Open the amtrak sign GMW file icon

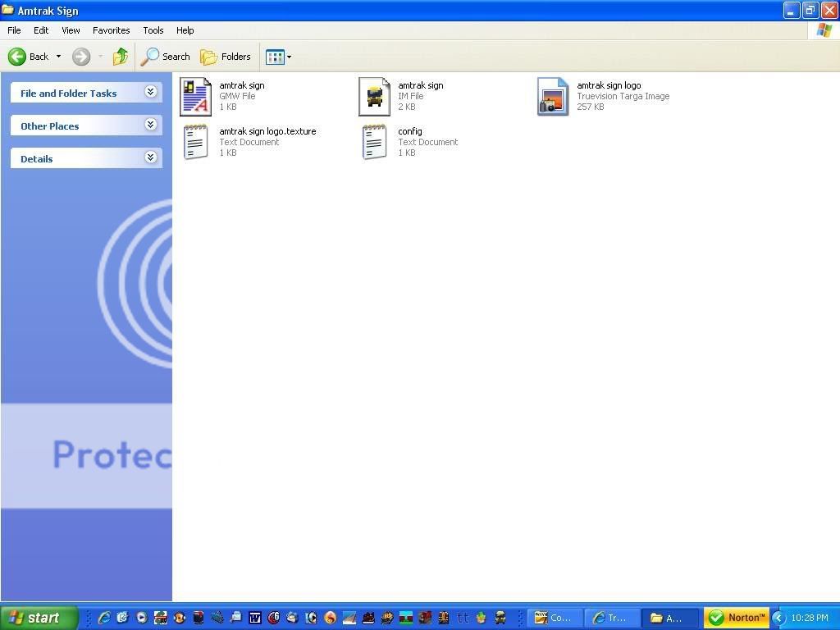click(195, 97)
